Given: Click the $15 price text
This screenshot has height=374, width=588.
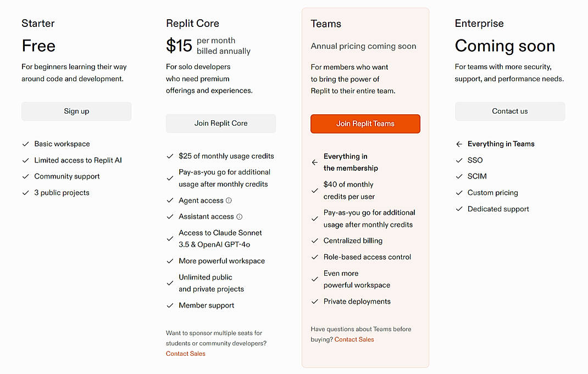Looking at the screenshot, I should click(x=178, y=46).
